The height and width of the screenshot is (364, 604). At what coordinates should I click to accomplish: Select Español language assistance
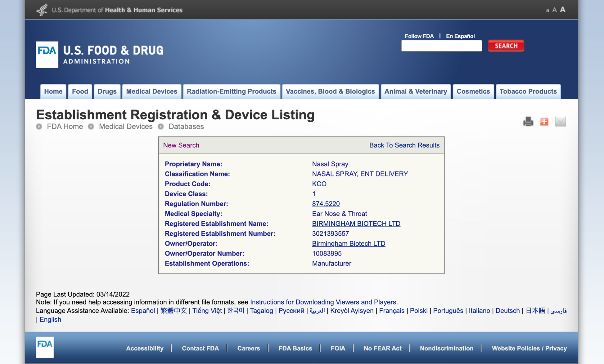143,311
